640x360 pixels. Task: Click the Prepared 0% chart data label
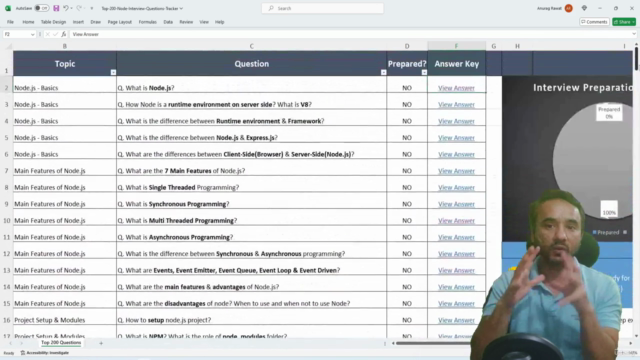[x=609, y=113]
